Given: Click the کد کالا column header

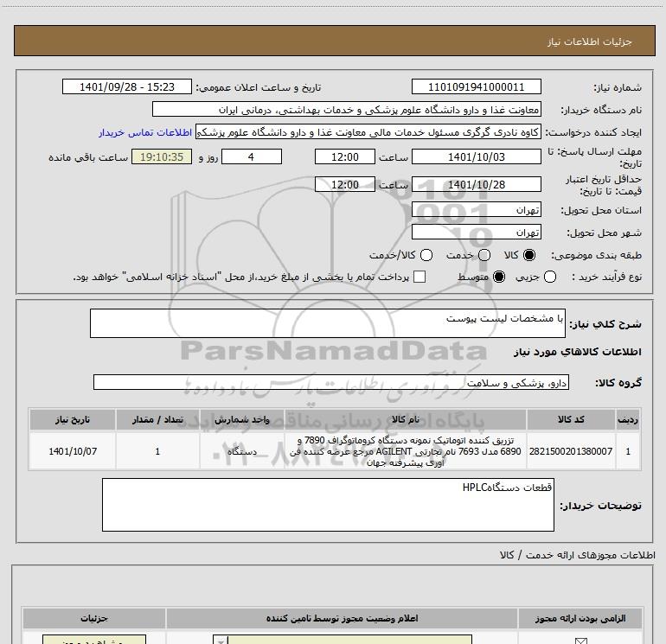Looking at the screenshot, I should click(x=571, y=419).
